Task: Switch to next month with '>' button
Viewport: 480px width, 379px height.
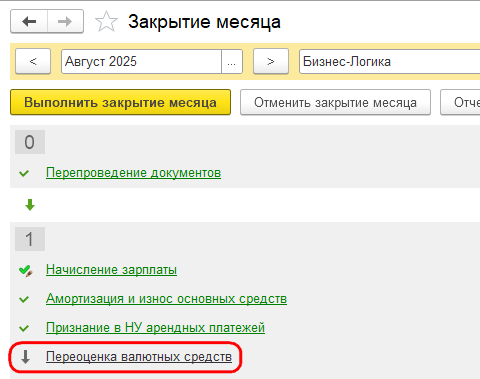Action: 271,61
